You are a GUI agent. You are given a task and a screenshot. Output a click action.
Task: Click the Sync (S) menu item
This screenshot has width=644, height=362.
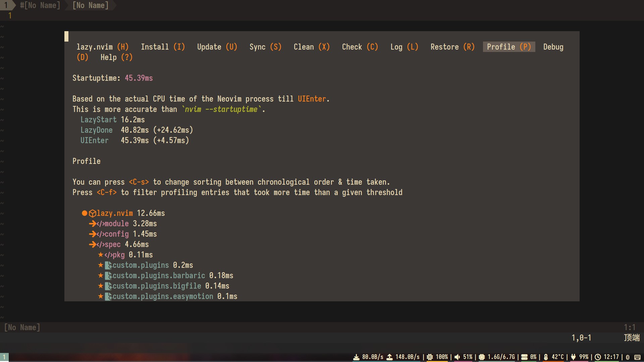click(x=265, y=47)
